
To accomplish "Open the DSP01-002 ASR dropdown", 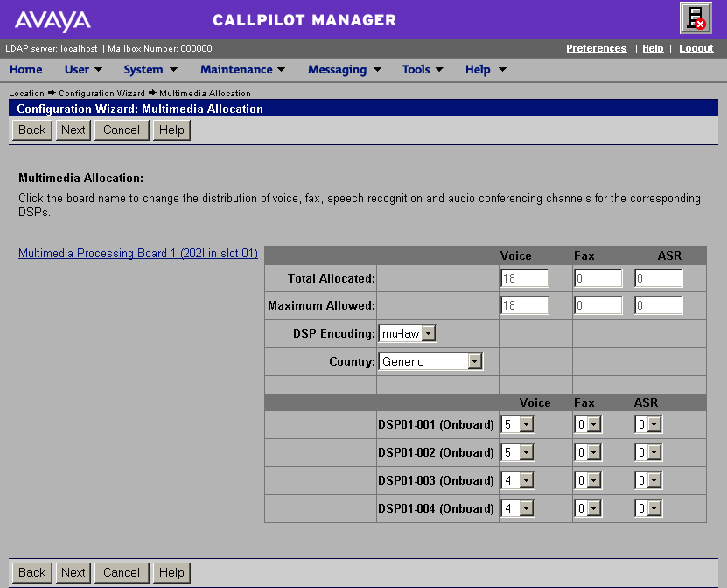I will point(648,452).
